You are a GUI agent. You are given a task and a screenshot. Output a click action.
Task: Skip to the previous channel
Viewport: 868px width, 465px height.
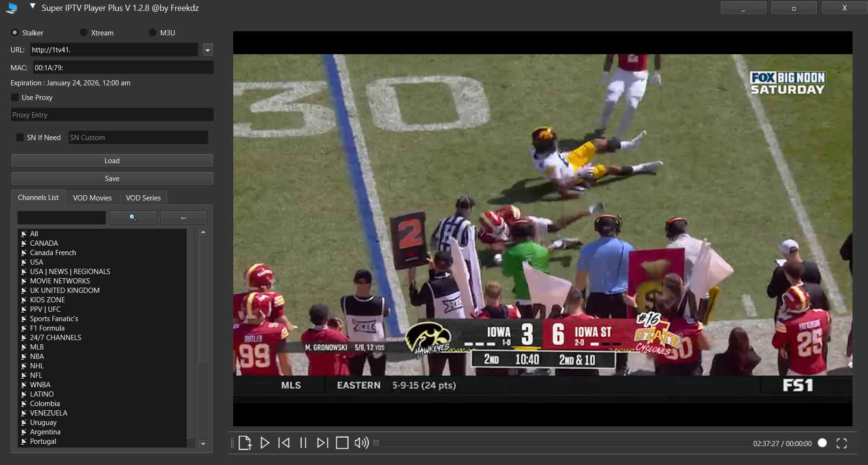point(284,443)
